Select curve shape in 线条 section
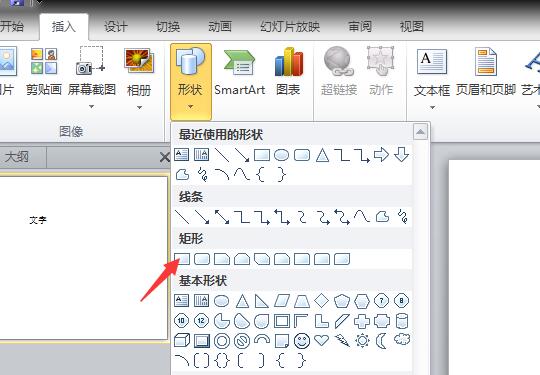The width and height of the screenshot is (540, 375). pyautogui.click(x=362, y=217)
